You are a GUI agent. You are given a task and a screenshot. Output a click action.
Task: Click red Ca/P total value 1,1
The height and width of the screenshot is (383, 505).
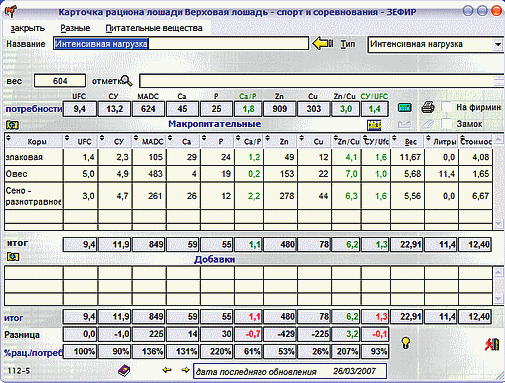249,316
